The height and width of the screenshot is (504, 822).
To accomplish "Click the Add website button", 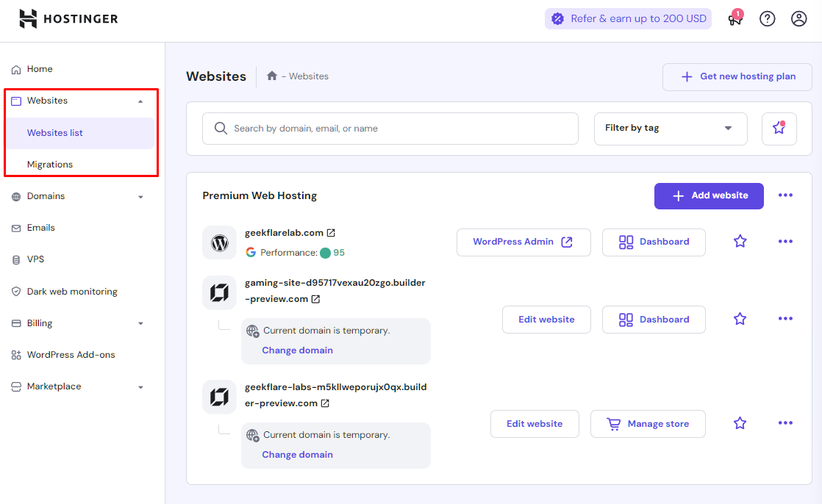I will (x=708, y=195).
